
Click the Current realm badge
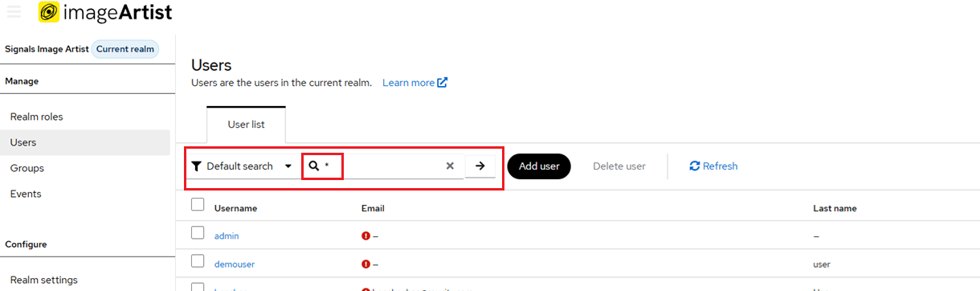125,49
